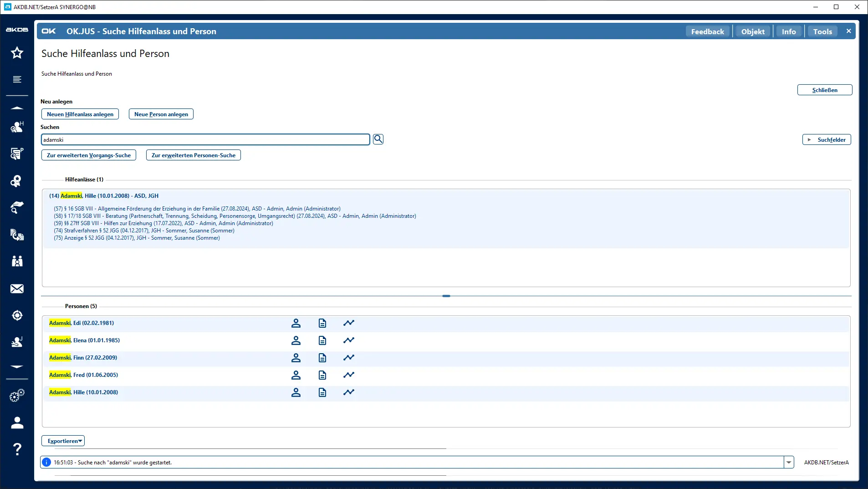Click Neuen Hilfeanlass anlegen button
The width and height of the screenshot is (868, 489).
pos(80,114)
